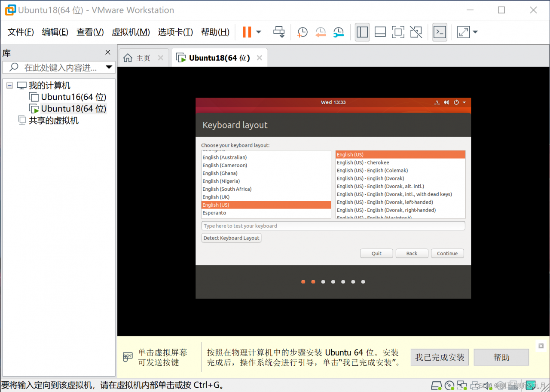550x392 pixels.
Task: Close the Ubuntu18(64 位) tab
Action: (260, 58)
